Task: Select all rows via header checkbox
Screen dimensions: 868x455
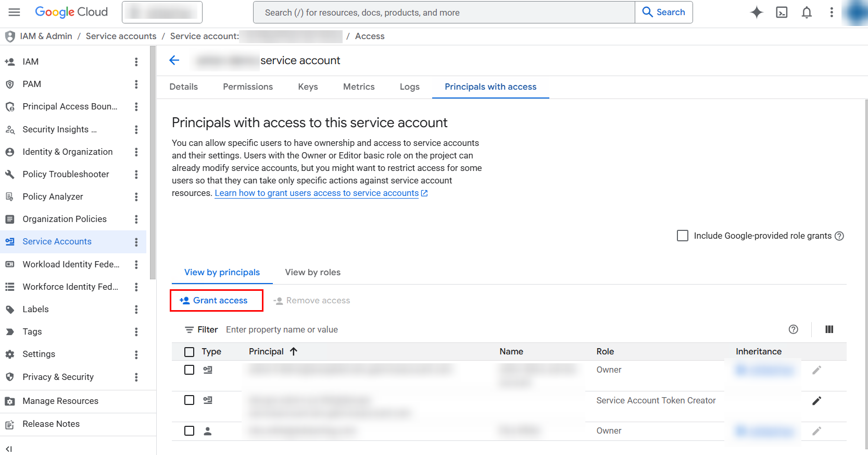Action: click(x=190, y=352)
